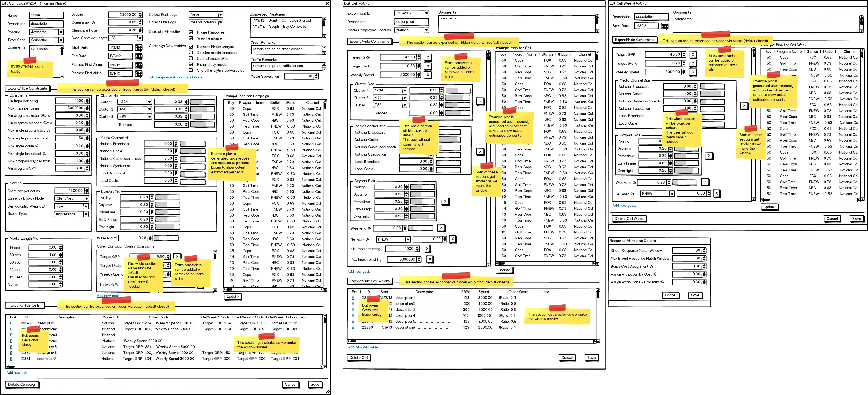This screenshot has width=868, height=395.
Task: Open the Planned Final Airing calendar picker
Action: pos(138,73)
